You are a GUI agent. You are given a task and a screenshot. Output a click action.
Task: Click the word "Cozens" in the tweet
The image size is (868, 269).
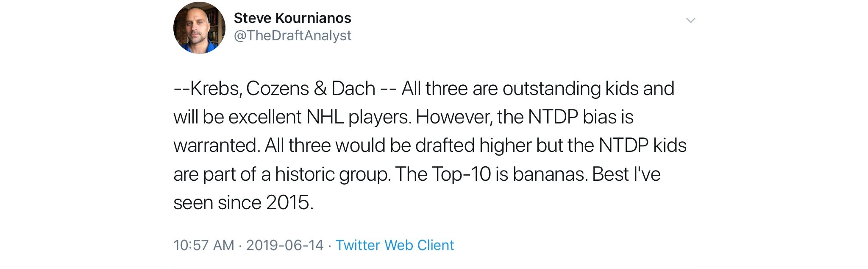tap(278, 89)
